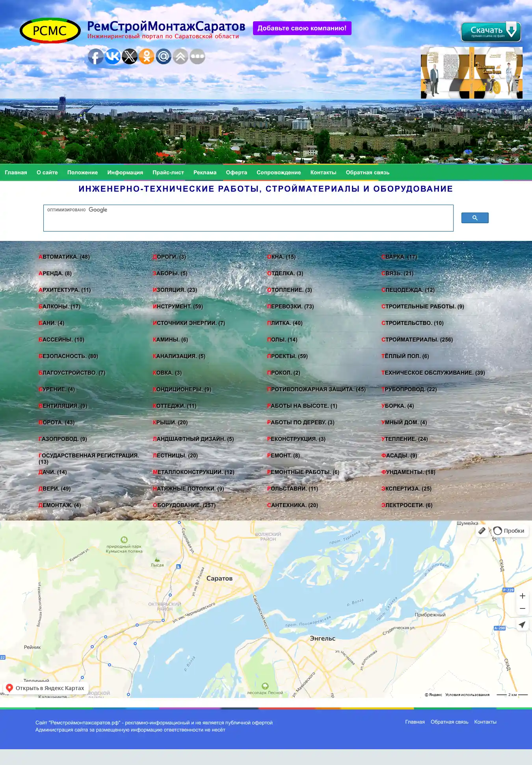
Task: Click the VK social share icon
Action: [x=113, y=57]
